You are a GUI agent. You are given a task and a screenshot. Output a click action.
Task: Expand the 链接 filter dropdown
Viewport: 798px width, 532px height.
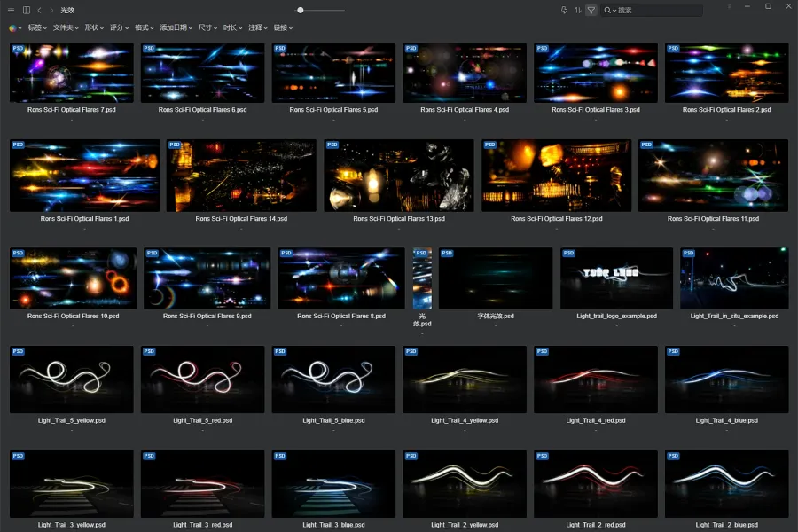(x=283, y=28)
